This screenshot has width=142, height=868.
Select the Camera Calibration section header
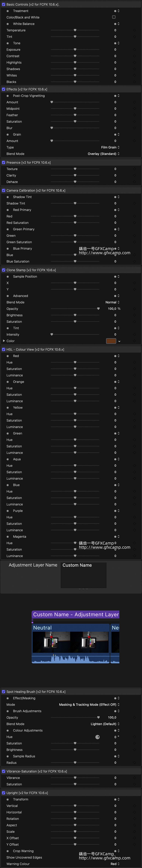36,190
